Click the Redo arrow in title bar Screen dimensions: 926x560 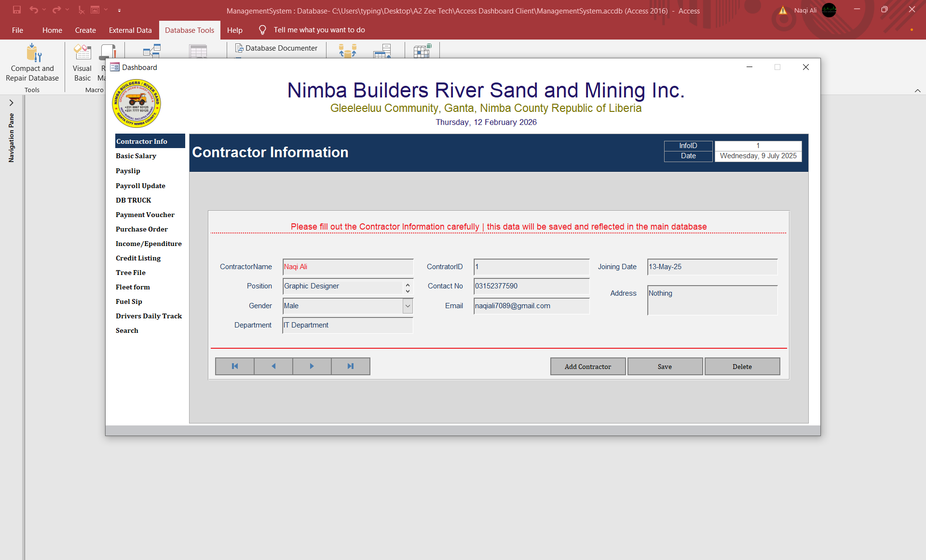coord(56,10)
